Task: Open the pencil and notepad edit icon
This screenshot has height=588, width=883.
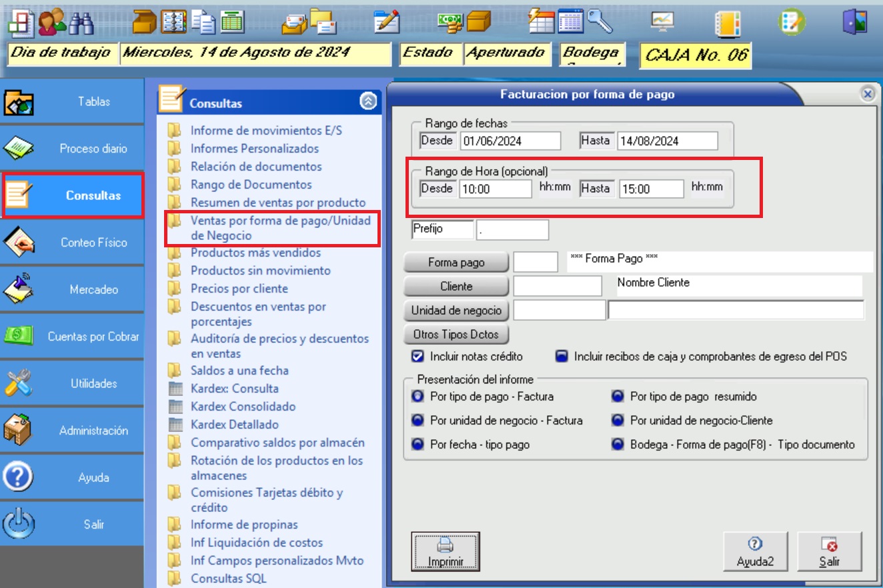Action: 387,23
